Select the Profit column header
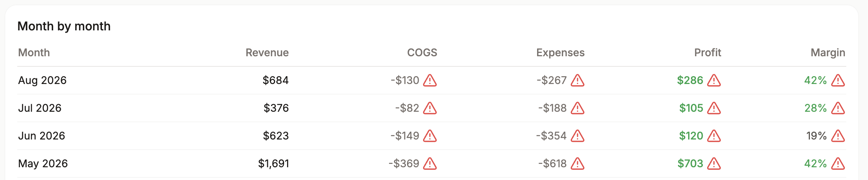This screenshot has height=180, width=868. (x=708, y=52)
